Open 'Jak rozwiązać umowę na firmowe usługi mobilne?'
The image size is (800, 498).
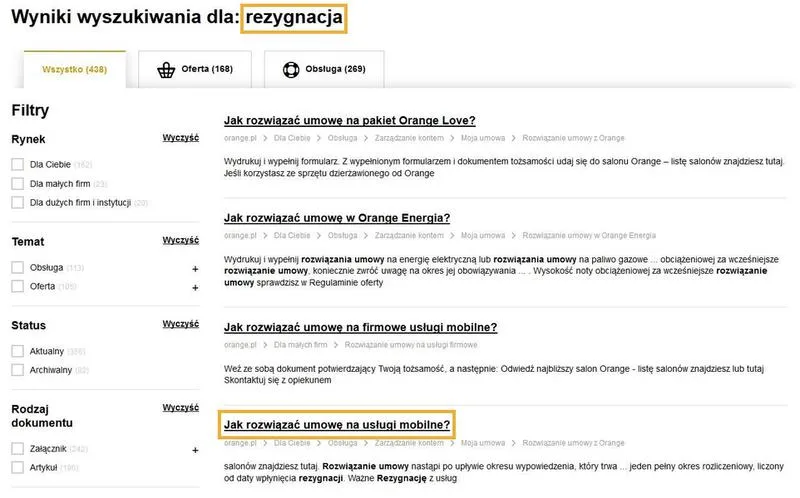click(360, 327)
